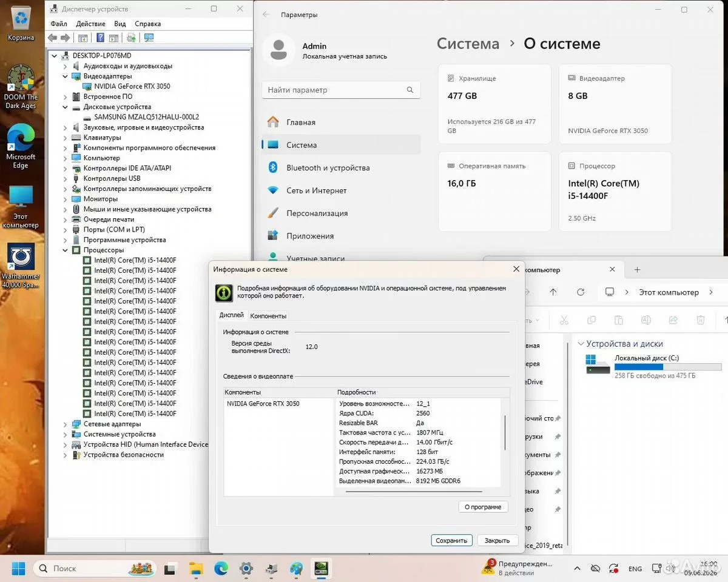This screenshot has width=728, height=582.
Task: Click the Сохранить button
Action: click(451, 540)
